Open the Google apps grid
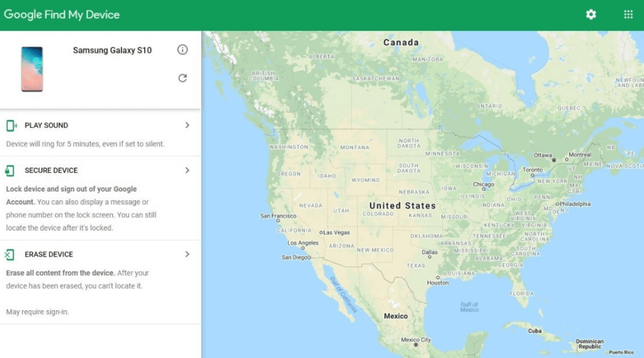The width and height of the screenshot is (644, 358). (628, 14)
